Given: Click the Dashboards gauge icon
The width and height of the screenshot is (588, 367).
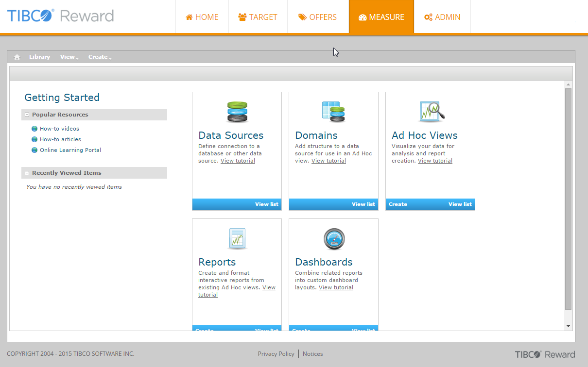Looking at the screenshot, I should [334, 239].
